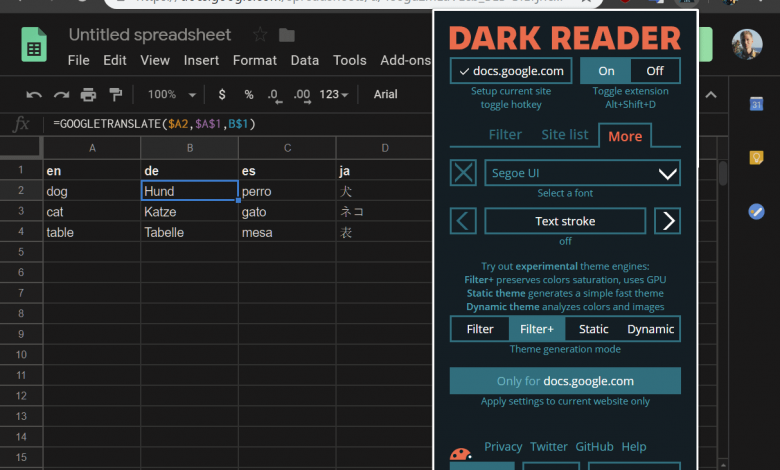This screenshot has height=470, width=780.
Task: Open the View menu
Action: pos(155,60)
